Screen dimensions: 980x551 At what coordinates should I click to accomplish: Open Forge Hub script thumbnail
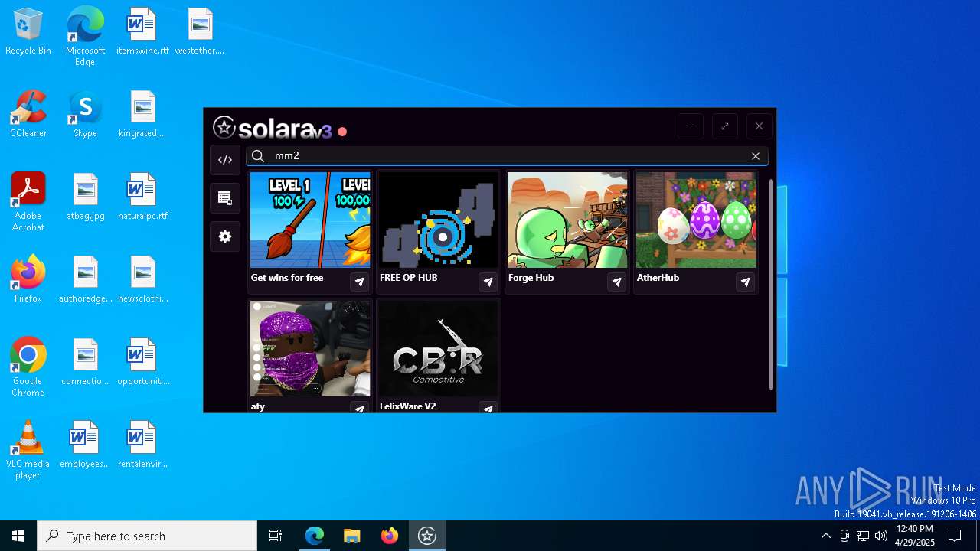tap(567, 220)
